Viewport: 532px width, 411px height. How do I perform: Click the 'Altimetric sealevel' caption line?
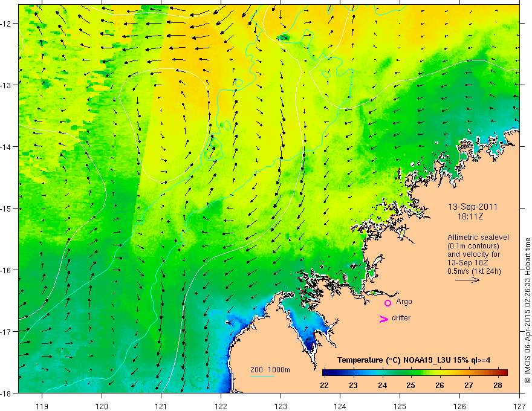click(x=478, y=238)
